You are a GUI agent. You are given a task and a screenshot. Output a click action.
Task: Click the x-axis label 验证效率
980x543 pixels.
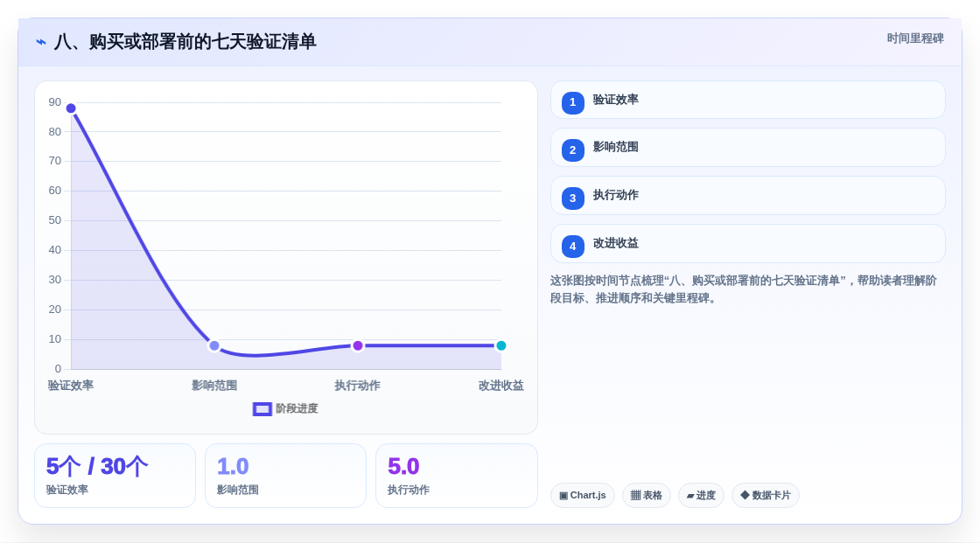point(71,386)
